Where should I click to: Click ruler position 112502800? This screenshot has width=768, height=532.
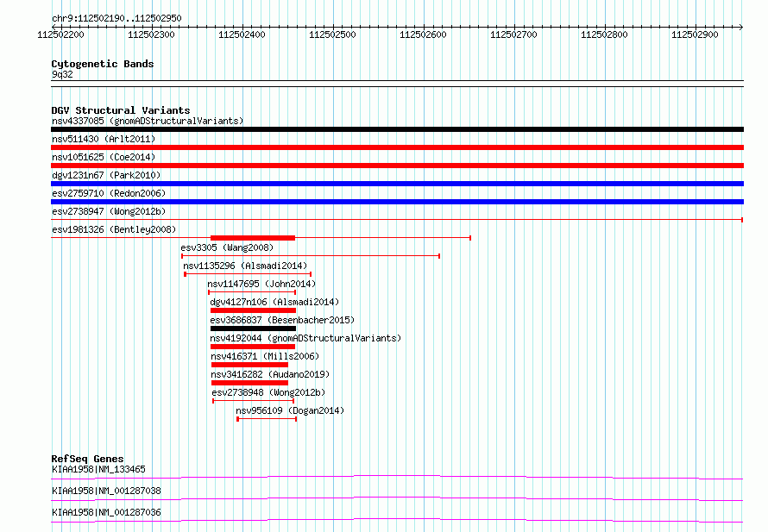click(x=604, y=34)
